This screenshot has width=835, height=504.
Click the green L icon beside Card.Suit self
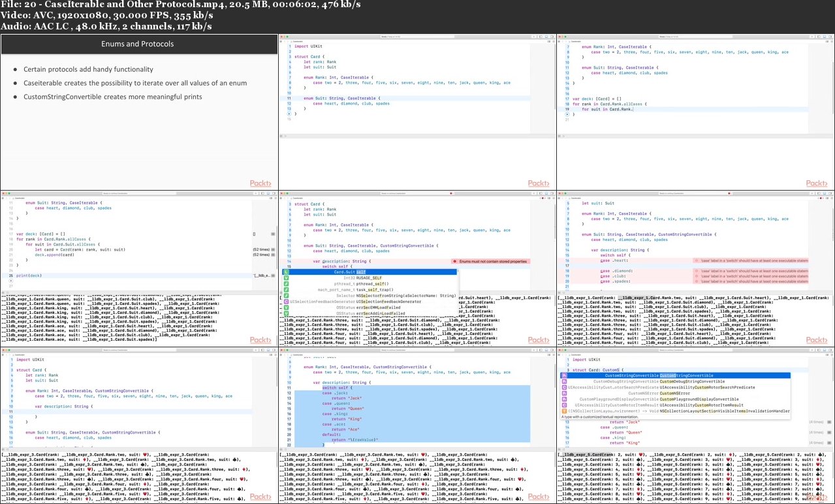point(287,272)
